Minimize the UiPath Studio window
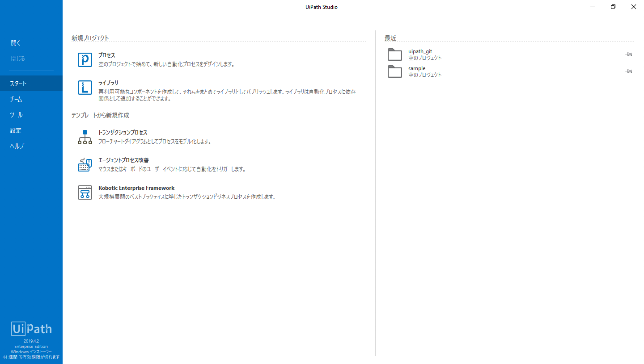Screen dimensions: 644x364 tap(592, 7)
